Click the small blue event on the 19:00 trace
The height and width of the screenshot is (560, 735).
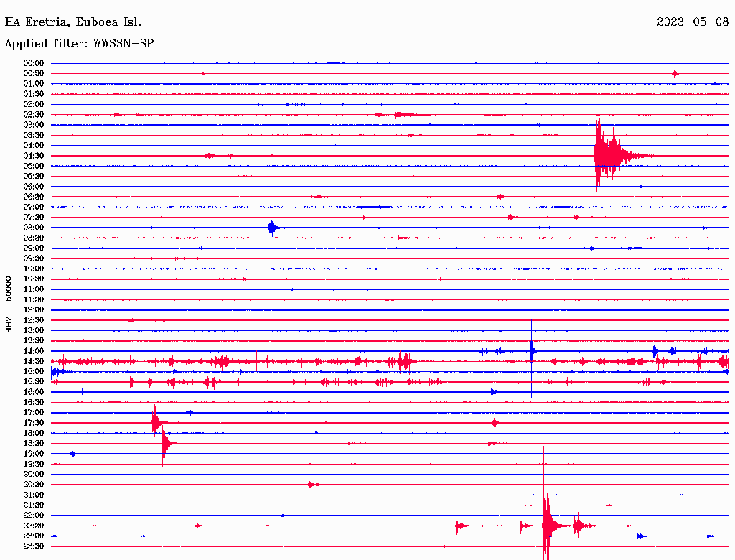tap(72, 454)
